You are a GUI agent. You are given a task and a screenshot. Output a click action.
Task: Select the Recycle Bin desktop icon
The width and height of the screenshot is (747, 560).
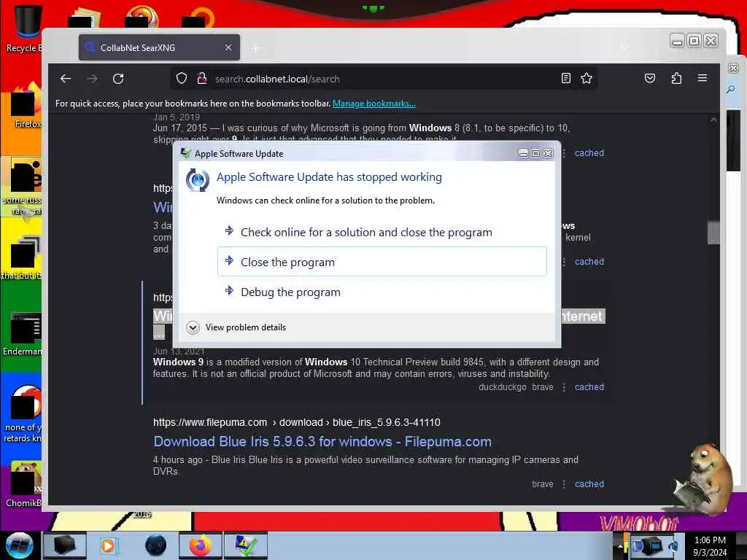point(24,29)
